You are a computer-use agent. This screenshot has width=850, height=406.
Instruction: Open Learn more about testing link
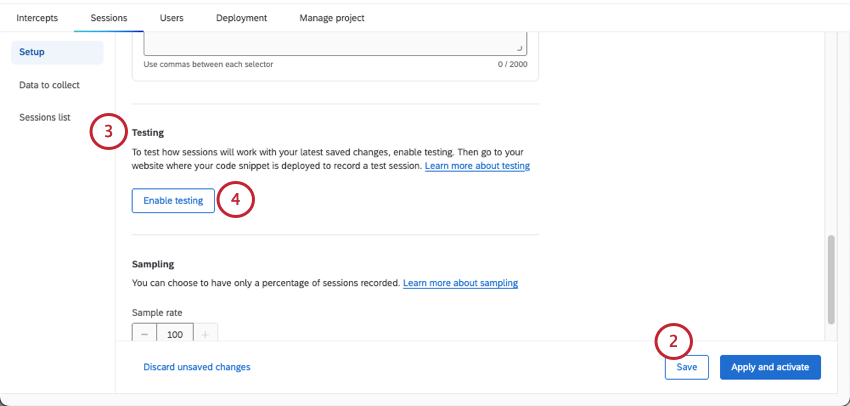pyautogui.click(x=477, y=165)
